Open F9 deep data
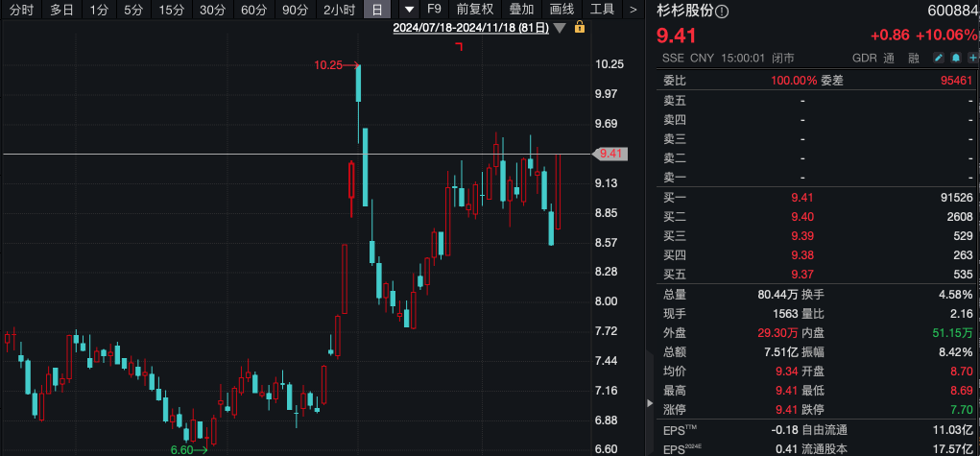 click(x=434, y=10)
